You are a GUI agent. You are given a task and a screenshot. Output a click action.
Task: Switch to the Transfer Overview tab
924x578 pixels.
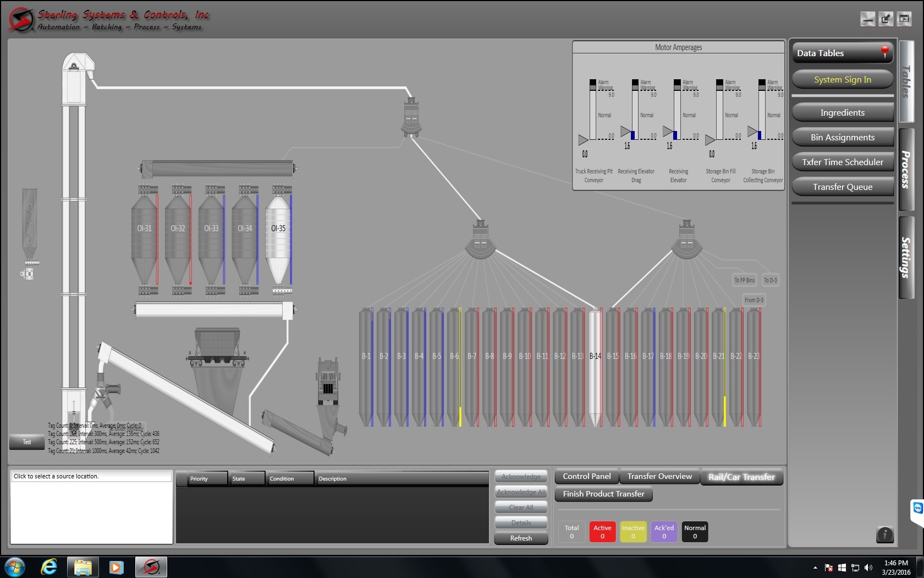[x=659, y=477]
